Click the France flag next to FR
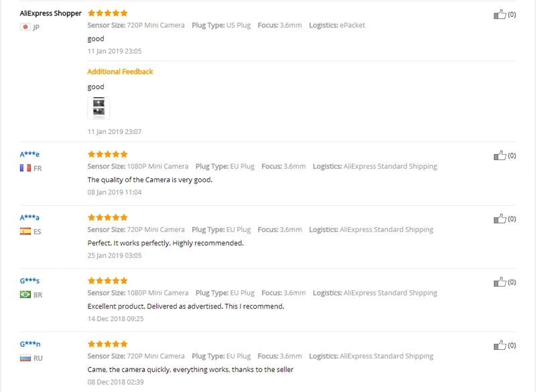Image resolution: width=536 pixels, height=392 pixels. pyautogui.click(x=25, y=168)
